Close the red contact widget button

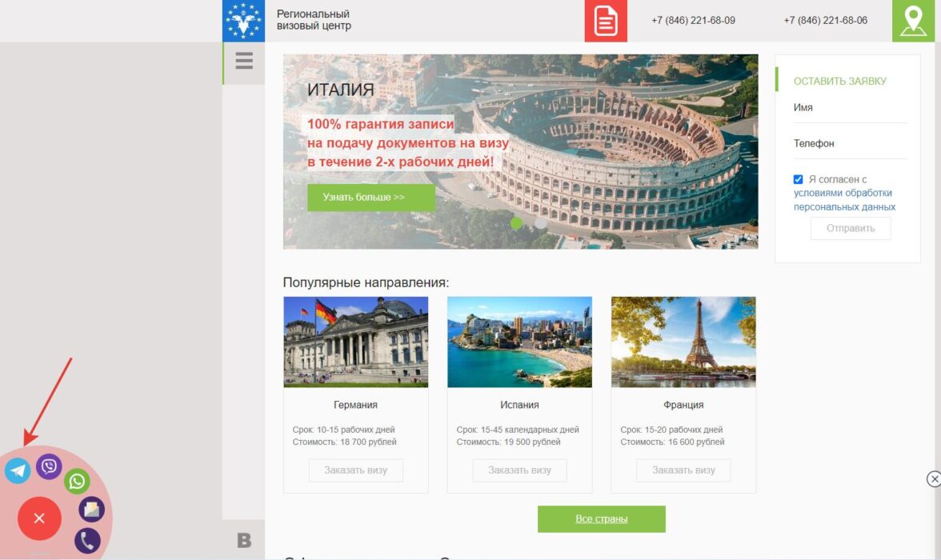[40, 518]
